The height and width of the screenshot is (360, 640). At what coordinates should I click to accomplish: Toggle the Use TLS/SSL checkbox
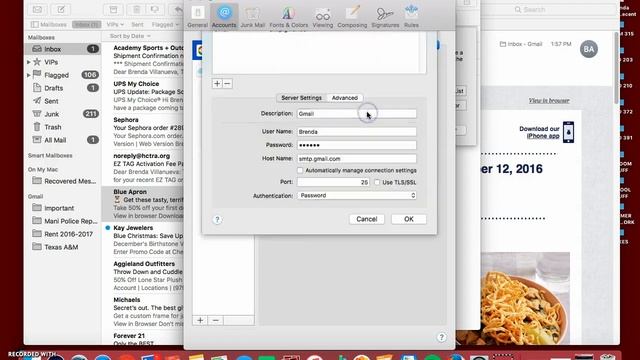click(377, 182)
